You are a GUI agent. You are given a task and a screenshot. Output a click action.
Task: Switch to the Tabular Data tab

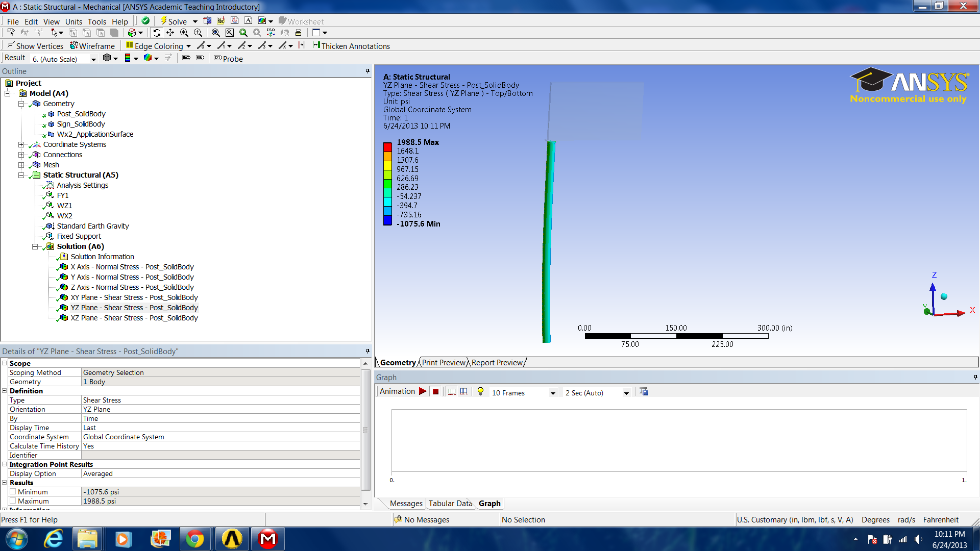(x=450, y=504)
